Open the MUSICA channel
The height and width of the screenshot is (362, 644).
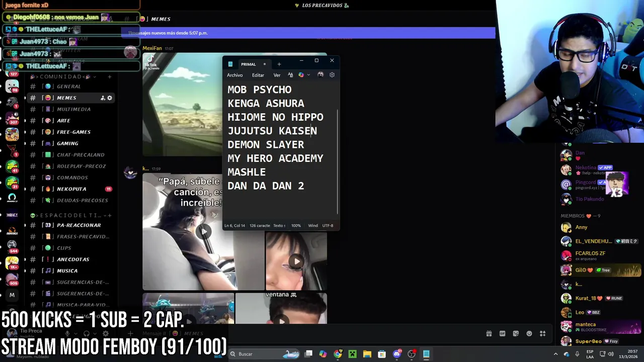pos(70,270)
